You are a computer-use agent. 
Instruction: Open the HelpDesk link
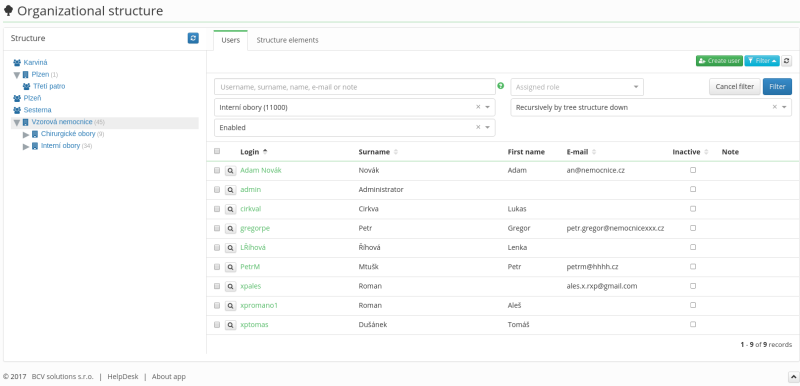tap(122, 377)
